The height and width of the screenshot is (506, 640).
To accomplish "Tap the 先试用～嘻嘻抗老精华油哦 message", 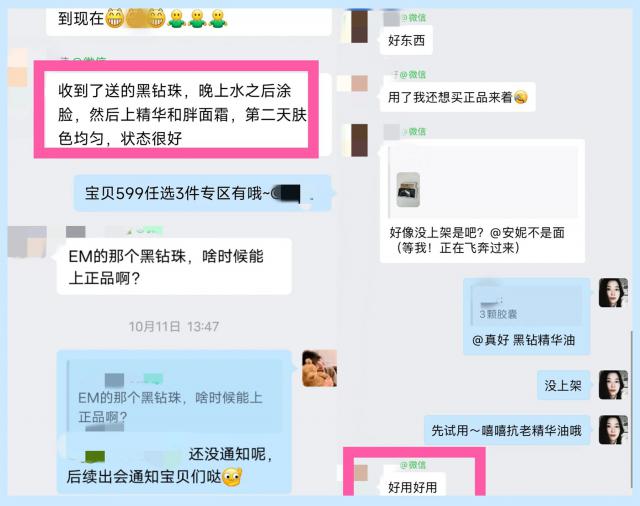I will 507,431.
